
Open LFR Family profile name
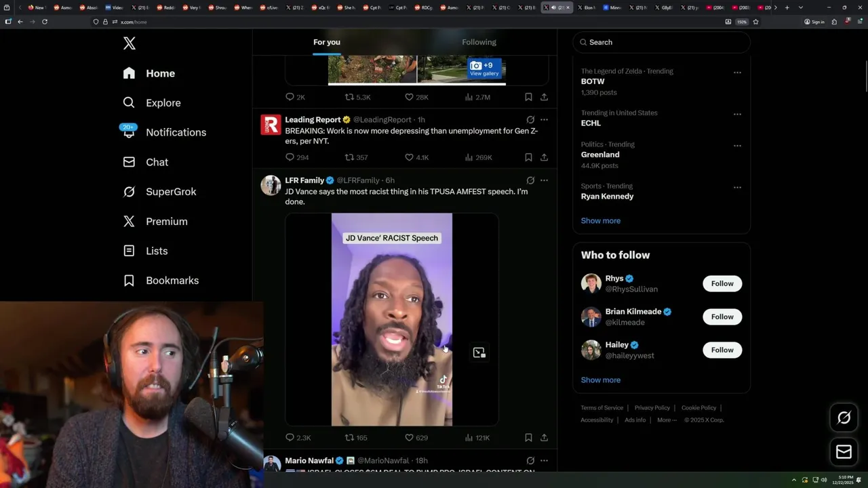304,180
